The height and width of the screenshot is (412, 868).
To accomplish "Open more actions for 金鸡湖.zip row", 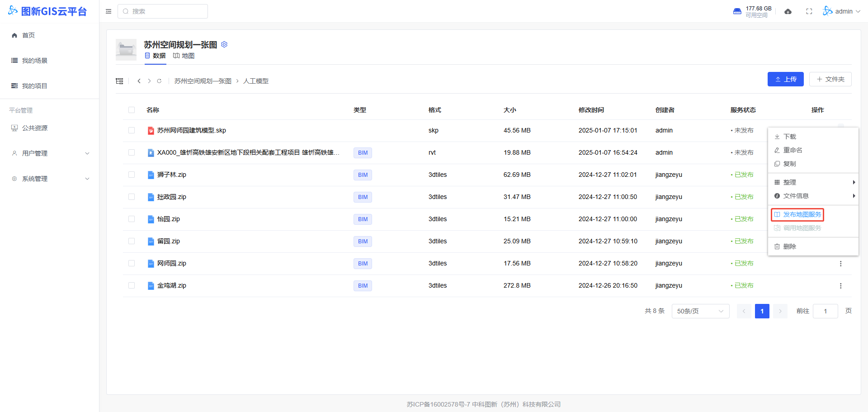I will pyautogui.click(x=840, y=286).
